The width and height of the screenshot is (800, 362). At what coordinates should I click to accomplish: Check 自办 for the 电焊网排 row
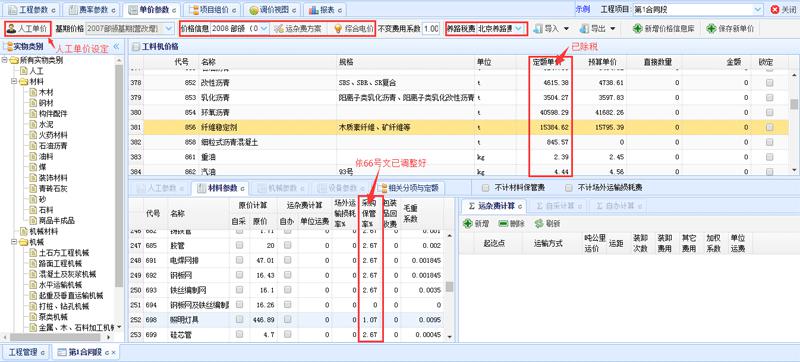pos(287,260)
